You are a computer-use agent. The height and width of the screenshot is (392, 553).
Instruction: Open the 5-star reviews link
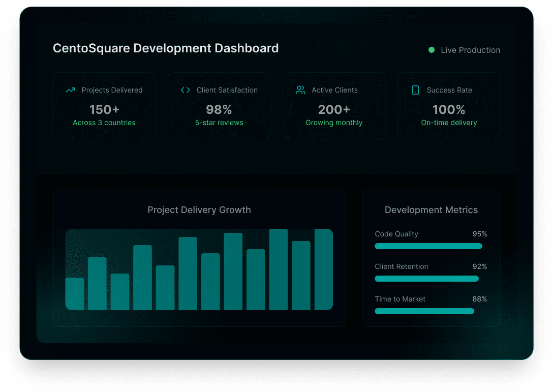pyautogui.click(x=219, y=123)
